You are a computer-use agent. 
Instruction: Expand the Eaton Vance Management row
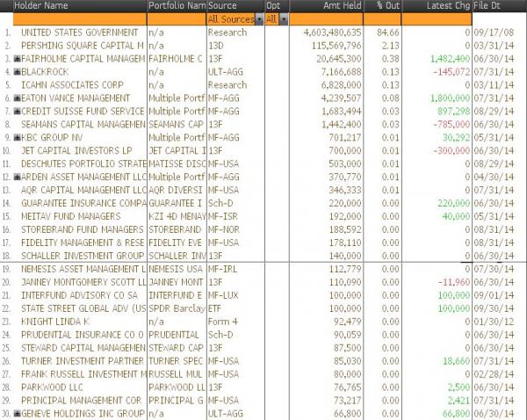coord(18,98)
